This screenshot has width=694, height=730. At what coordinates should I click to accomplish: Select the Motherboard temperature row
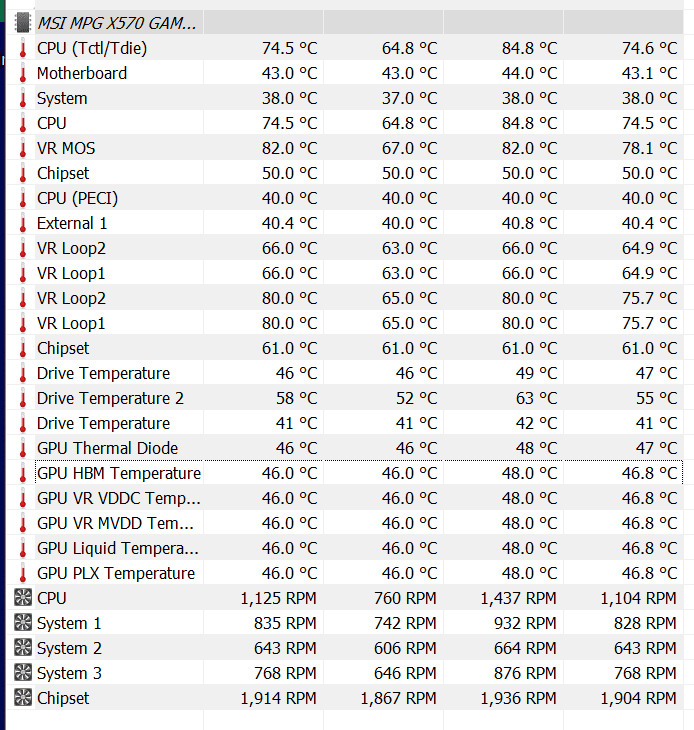(x=345, y=73)
